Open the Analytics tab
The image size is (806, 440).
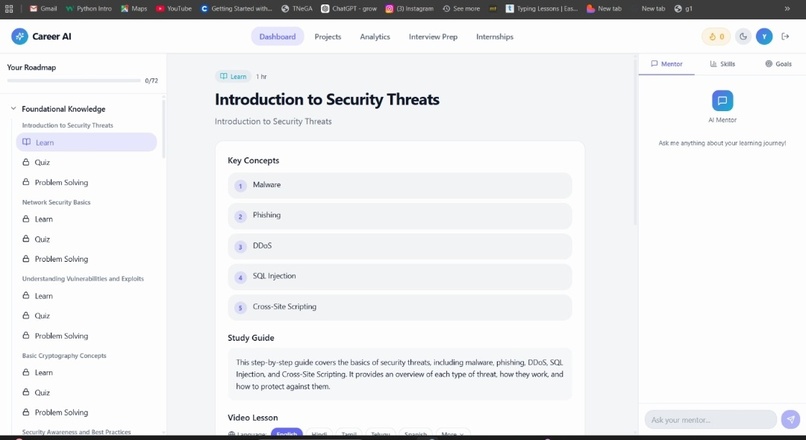[375, 36]
